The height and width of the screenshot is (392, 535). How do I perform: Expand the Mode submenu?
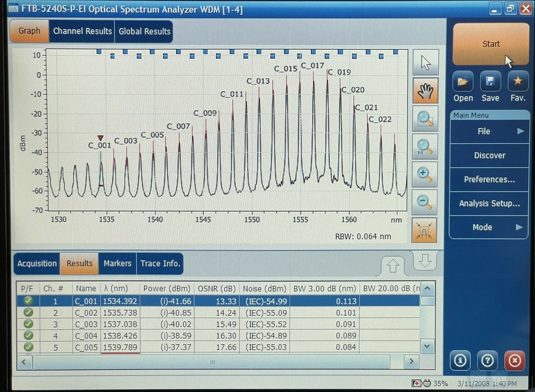pos(488,227)
